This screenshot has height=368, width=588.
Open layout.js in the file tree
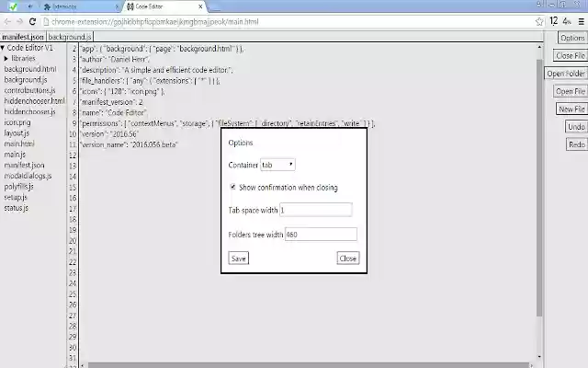[17, 132]
